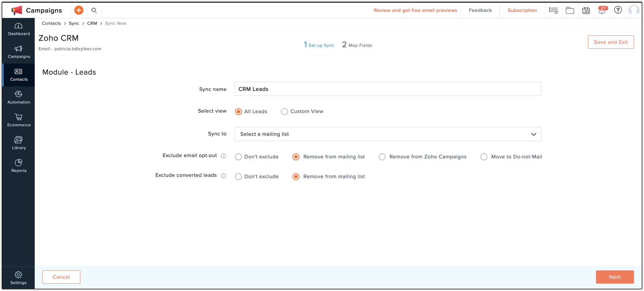Choose Remove from mailing list for converted leads
The image size is (644, 291).
296,177
